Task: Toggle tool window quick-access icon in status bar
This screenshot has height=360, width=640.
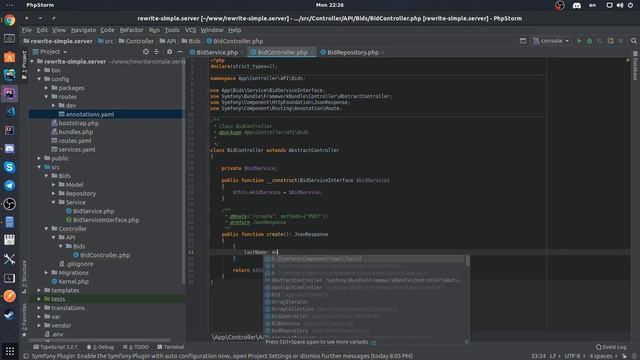Action: (x=26, y=356)
